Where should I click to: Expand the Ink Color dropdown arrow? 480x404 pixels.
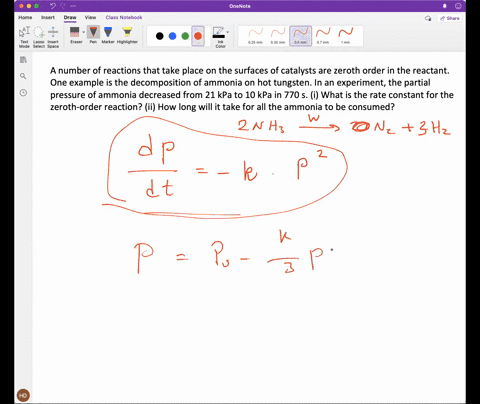tap(228, 32)
